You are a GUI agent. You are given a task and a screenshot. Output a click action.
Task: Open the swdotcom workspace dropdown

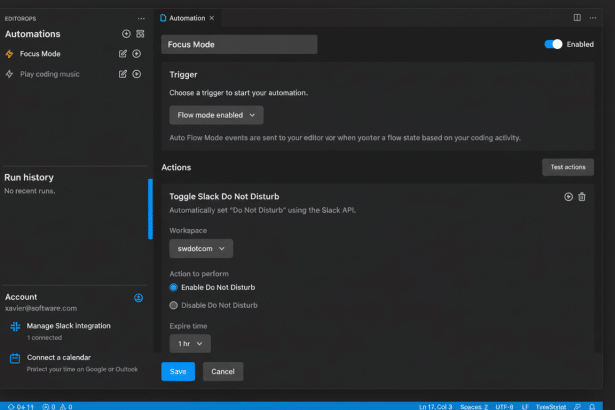point(201,248)
